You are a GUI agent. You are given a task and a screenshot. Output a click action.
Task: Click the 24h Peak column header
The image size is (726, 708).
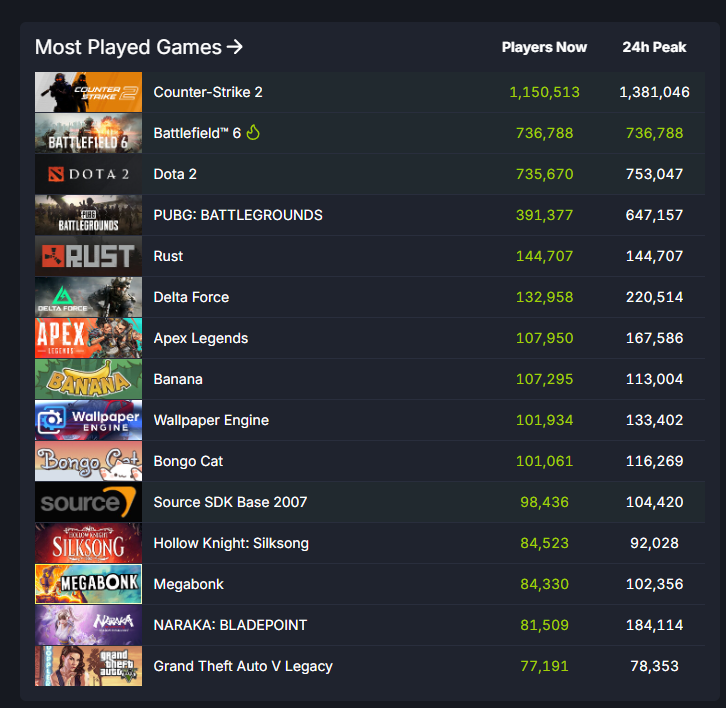click(x=654, y=47)
